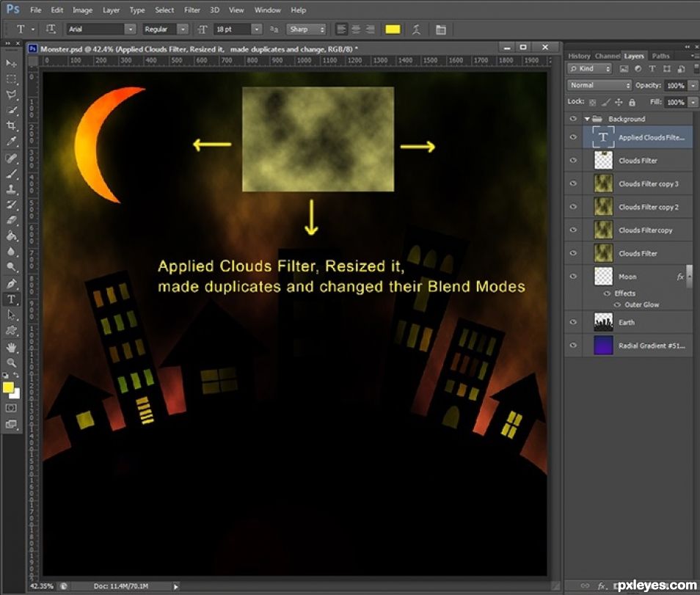
Task: Open the Kind layer filter dropdown
Action: point(590,69)
